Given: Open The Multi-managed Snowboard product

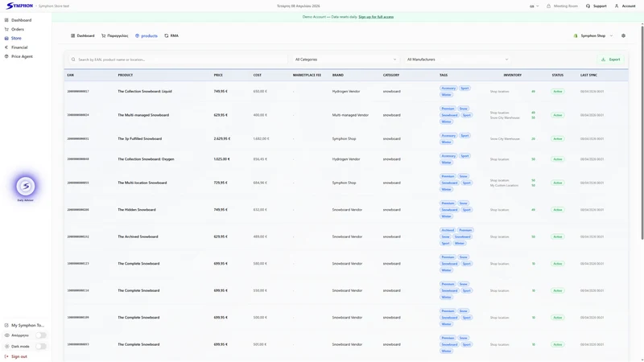Looking at the screenshot, I should click(143, 115).
